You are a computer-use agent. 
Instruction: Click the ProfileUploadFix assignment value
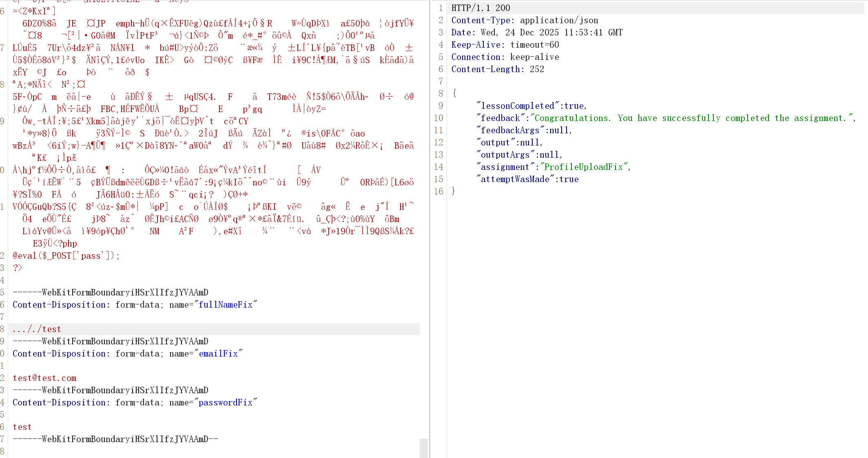click(x=583, y=167)
